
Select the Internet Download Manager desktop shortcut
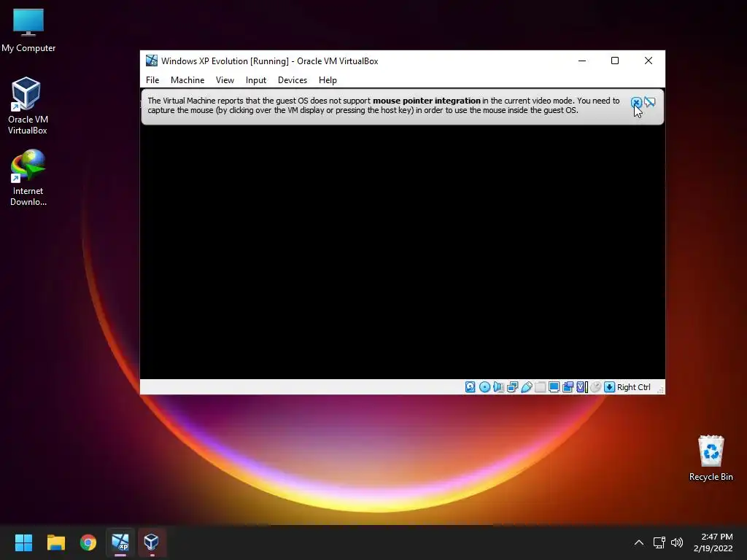(28, 178)
